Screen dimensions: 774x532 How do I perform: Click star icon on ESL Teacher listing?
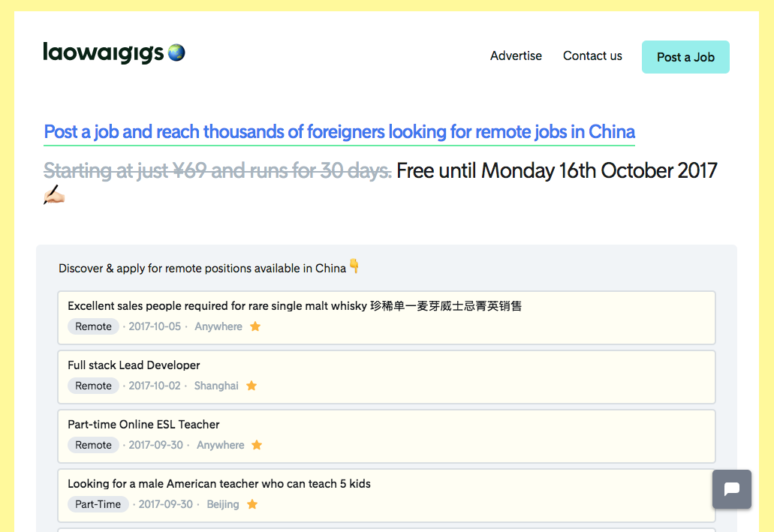click(257, 445)
